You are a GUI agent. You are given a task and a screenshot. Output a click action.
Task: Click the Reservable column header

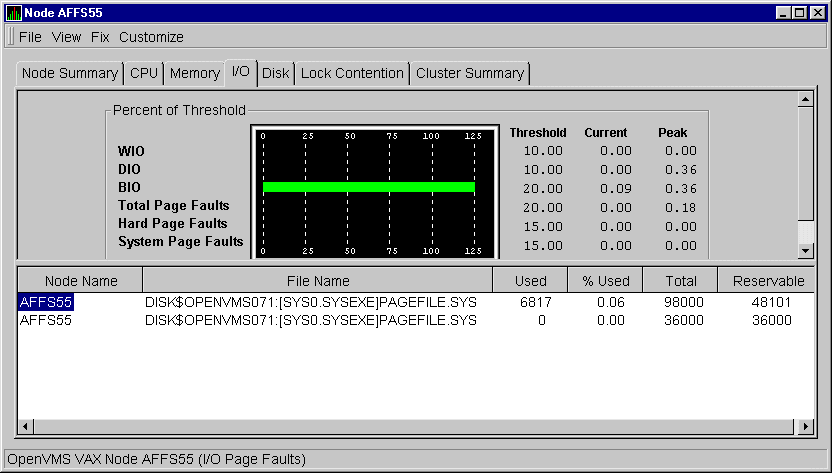767,281
